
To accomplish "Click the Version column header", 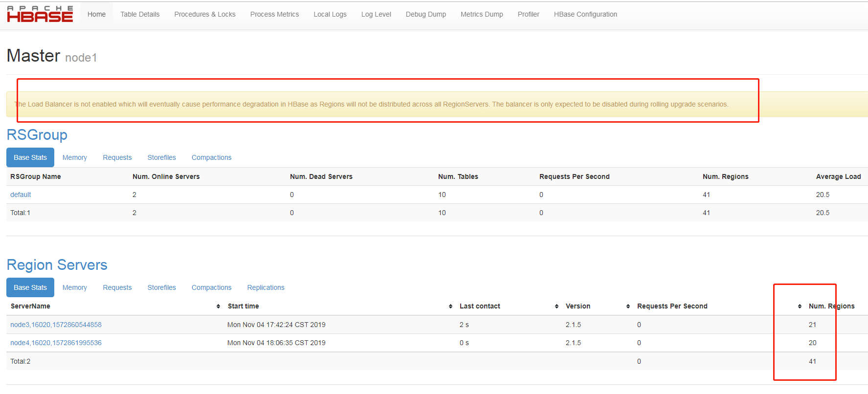I will [x=578, y=306].
